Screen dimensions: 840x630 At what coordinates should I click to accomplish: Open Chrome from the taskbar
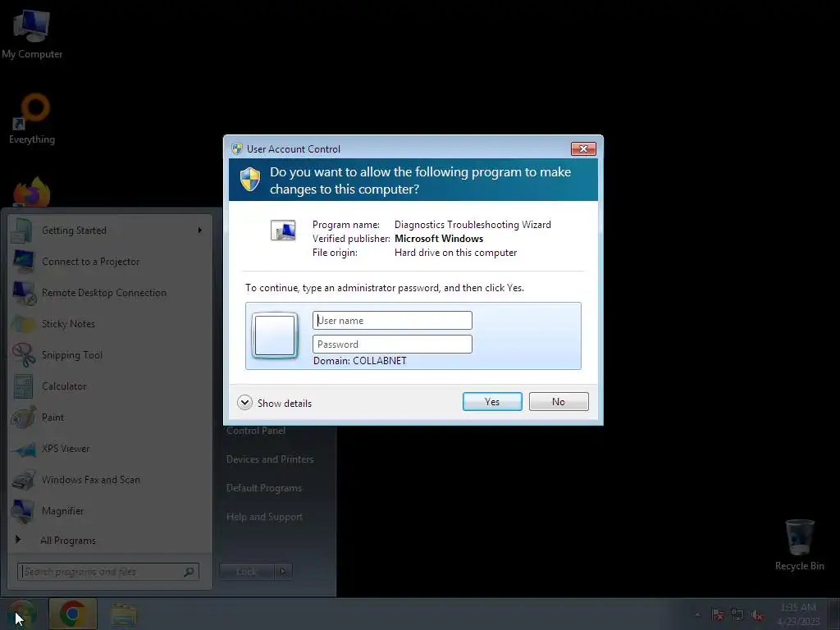click(73, 614)
